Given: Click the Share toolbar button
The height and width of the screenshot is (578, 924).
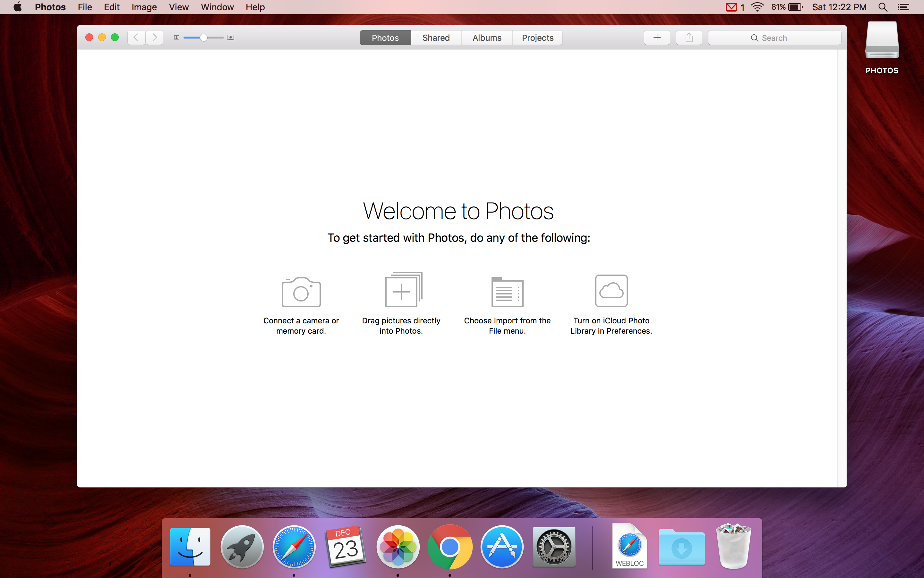Looking at the screenshot, I should pyautogui.click(x=689, y=38).
